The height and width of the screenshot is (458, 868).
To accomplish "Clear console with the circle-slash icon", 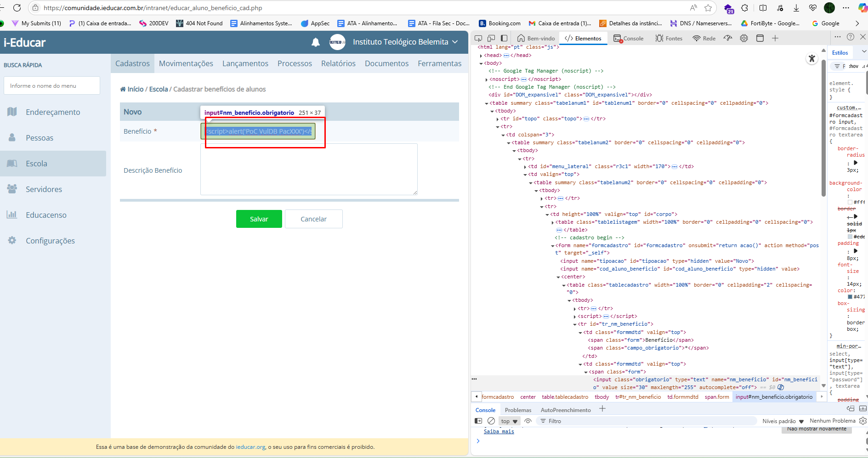I will click(491, 421).
